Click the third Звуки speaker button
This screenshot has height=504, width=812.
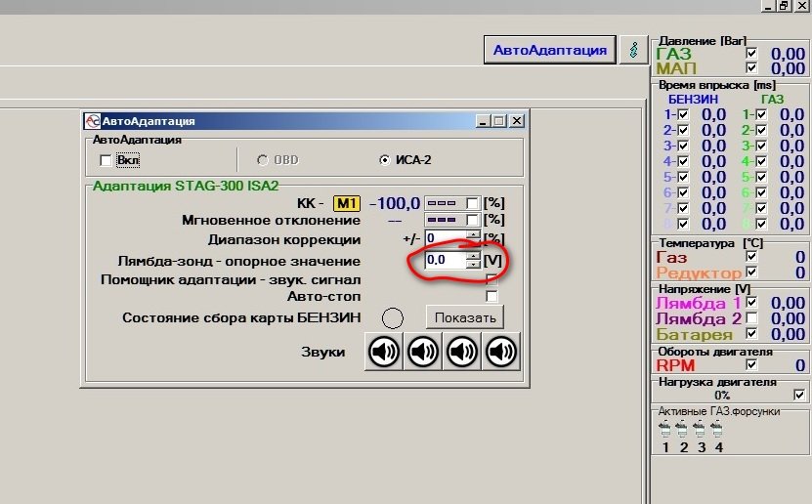pyautogui.click(x=462, y=352)
